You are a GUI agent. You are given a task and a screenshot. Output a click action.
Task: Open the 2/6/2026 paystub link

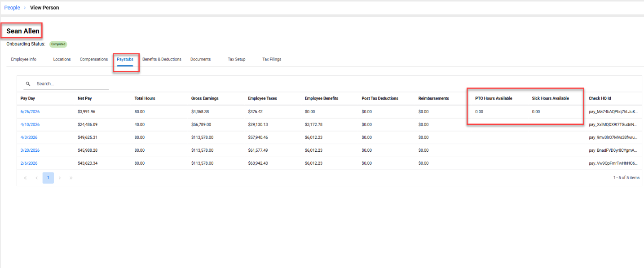point(29,163)
